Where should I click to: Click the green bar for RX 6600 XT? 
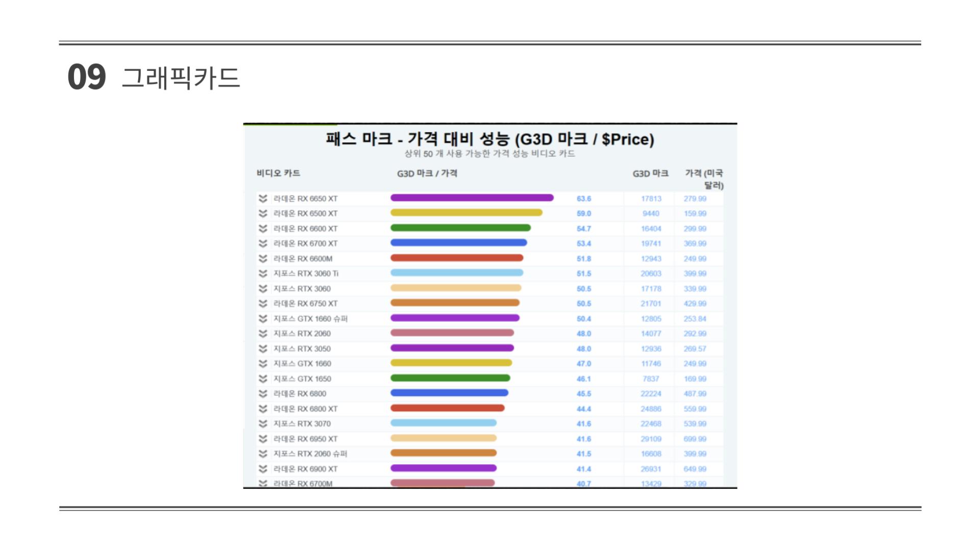click(460, 228)
